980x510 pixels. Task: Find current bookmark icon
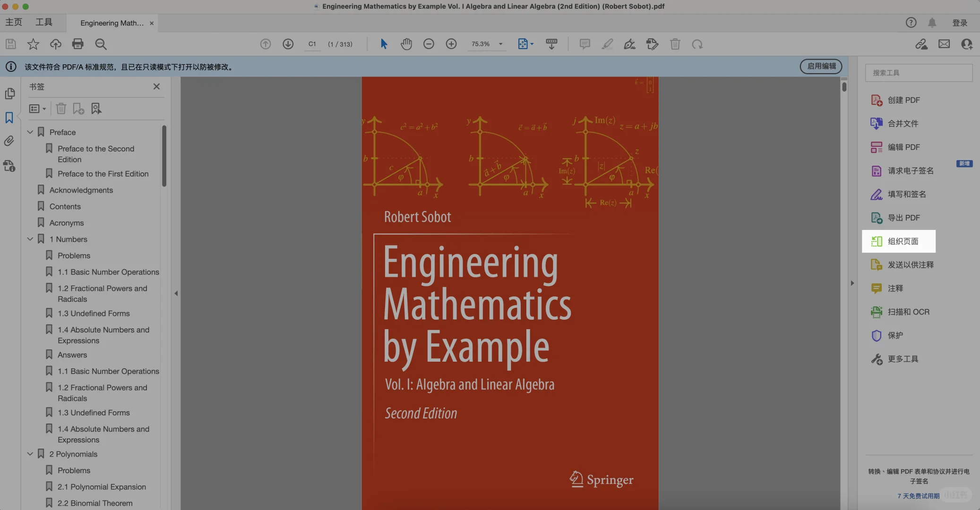point(96,109)
